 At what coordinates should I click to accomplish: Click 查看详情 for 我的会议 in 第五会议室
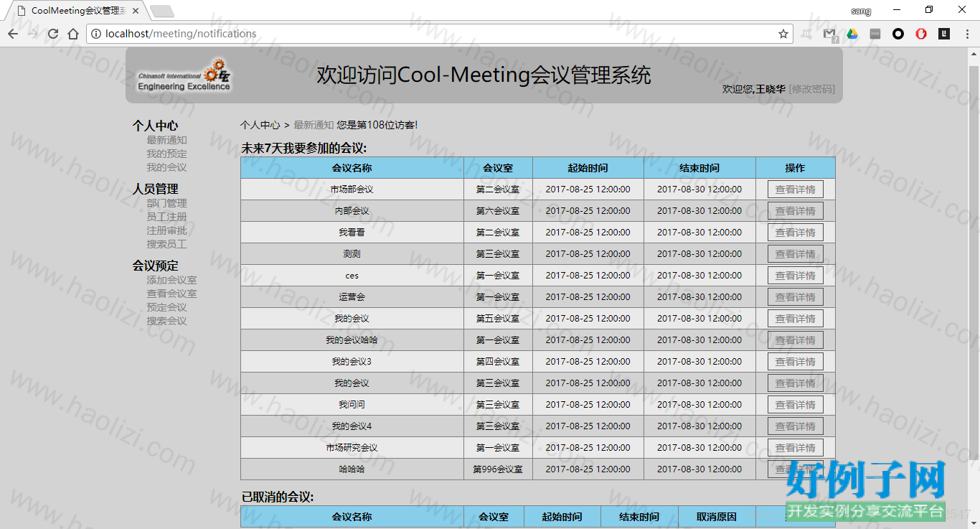(x=795, y=319)
